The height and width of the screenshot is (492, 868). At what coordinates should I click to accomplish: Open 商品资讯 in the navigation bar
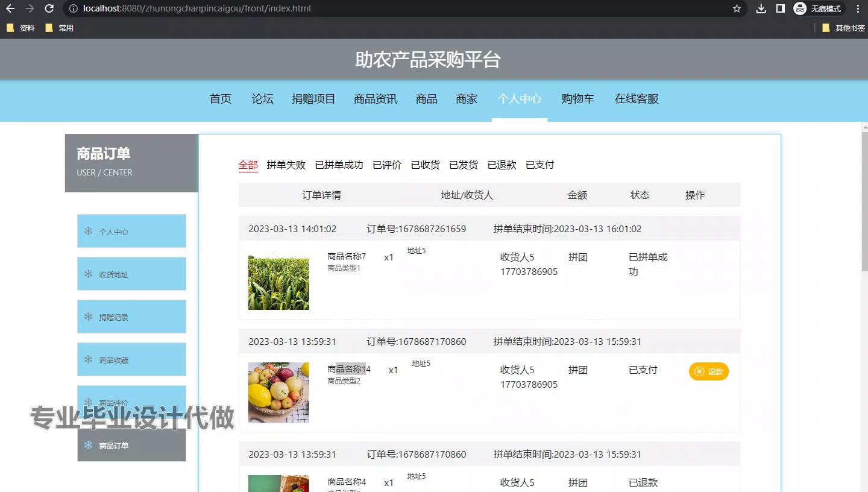point(376,99)
